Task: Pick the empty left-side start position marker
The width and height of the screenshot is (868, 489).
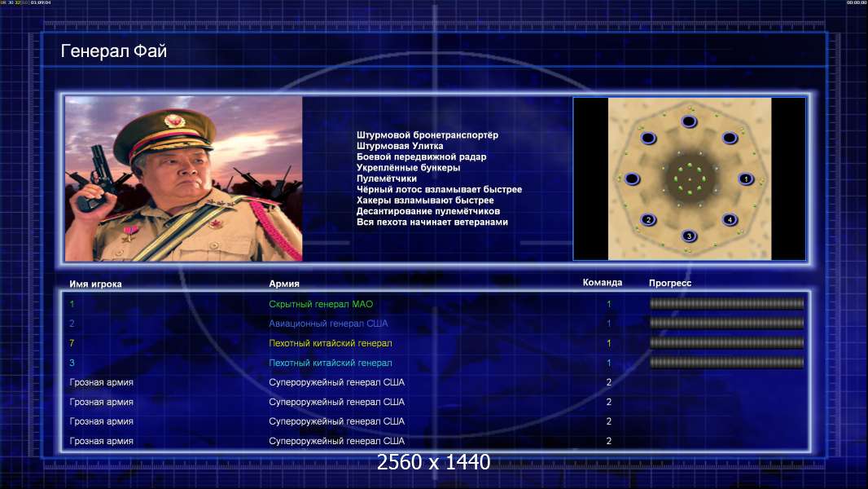Action: (633, 178)
